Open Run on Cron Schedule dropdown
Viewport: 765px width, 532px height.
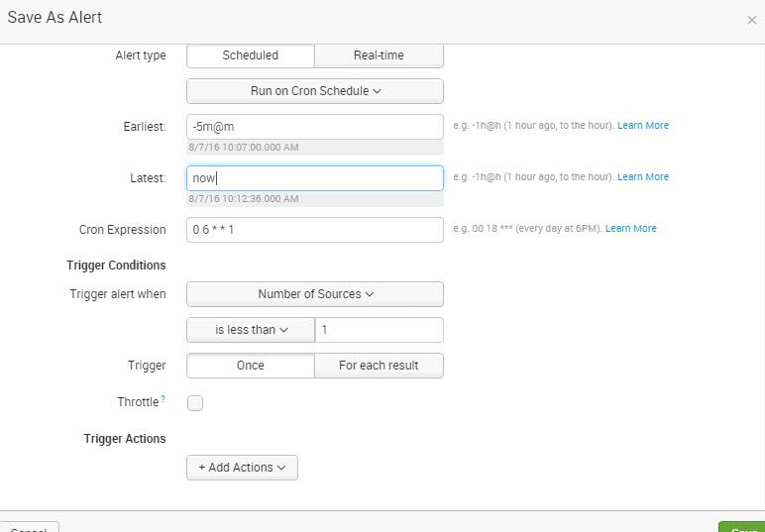coord(315,91)
